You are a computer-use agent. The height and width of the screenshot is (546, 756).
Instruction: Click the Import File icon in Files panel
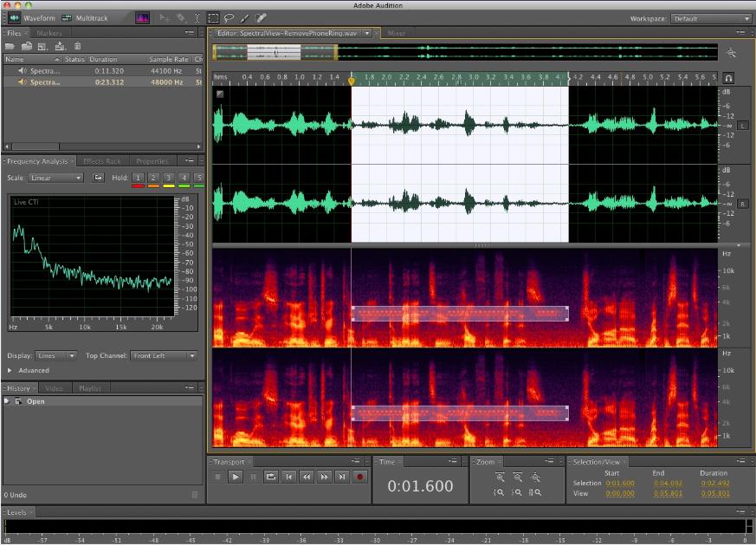(x=27, y=46)
